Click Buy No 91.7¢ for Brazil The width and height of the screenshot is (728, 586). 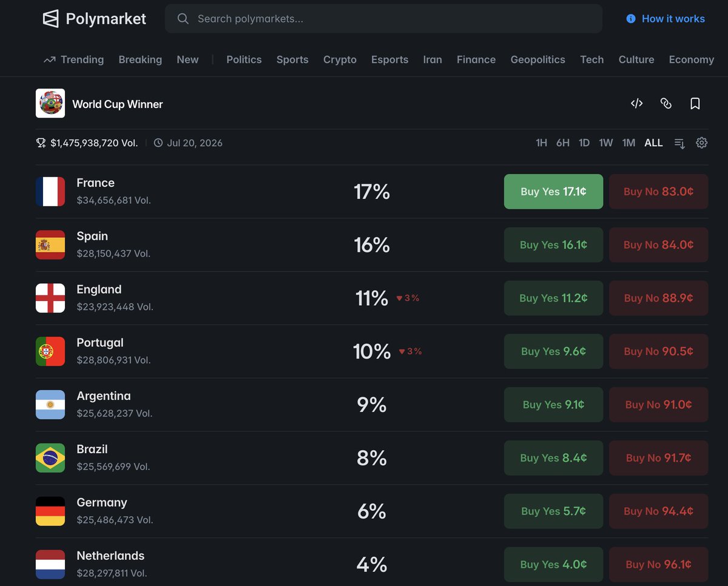click(x=658, y=458)
